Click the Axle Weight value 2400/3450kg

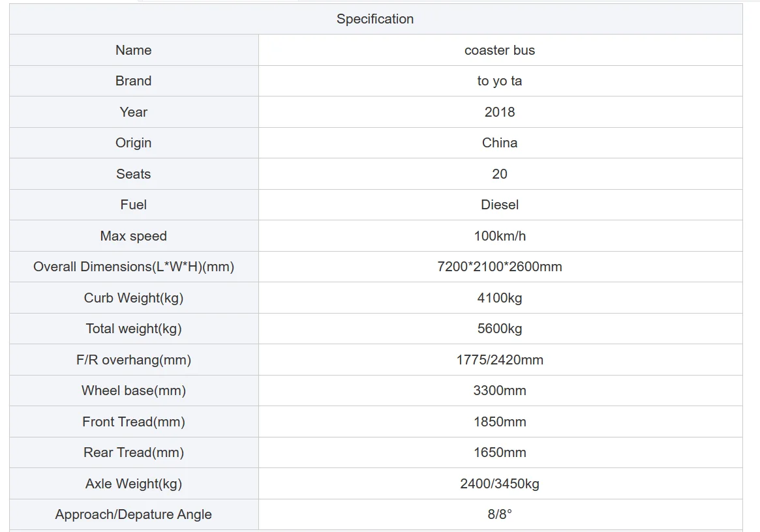(500, 484)
